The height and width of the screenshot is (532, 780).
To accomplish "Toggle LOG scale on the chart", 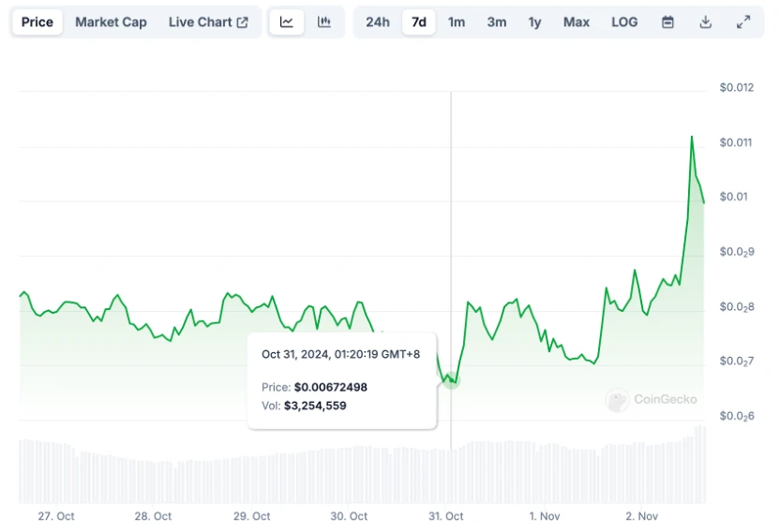I will pos(624,22).
